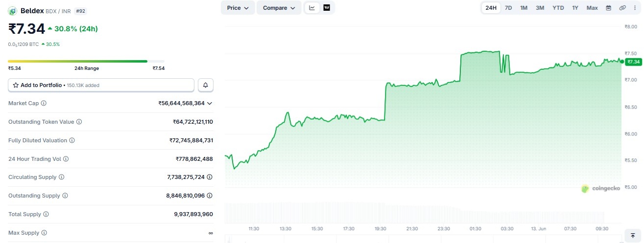Select the 3M time range
The height and width of the screenshot is (243, 644).
(x=540, y=8)
